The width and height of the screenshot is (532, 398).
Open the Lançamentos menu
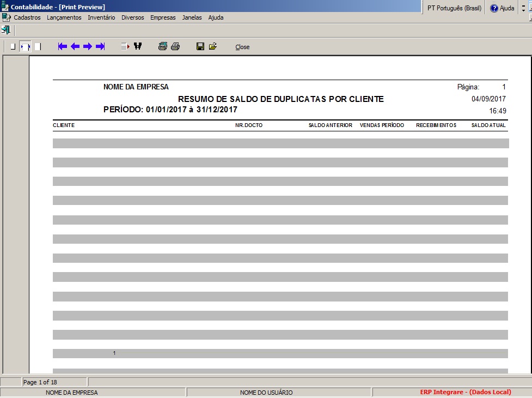64,17
